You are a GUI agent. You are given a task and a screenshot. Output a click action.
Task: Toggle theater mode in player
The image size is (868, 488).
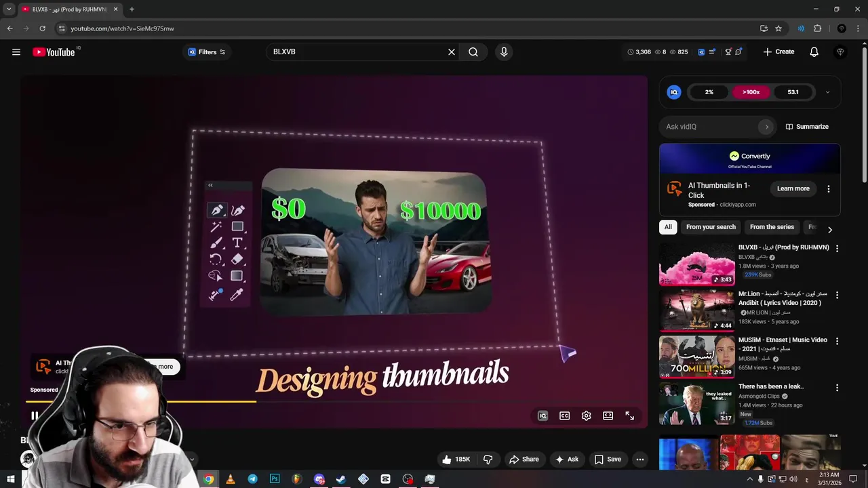pos(608,416)
